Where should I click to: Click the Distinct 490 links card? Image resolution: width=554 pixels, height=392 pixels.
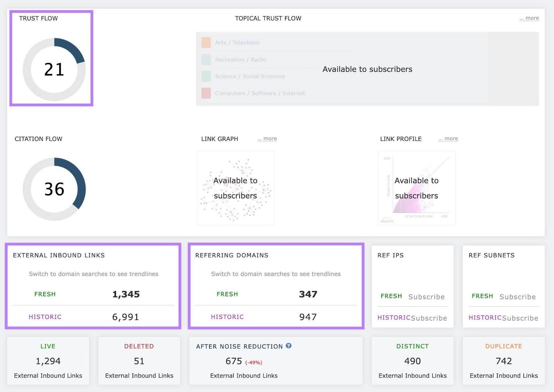413,361
